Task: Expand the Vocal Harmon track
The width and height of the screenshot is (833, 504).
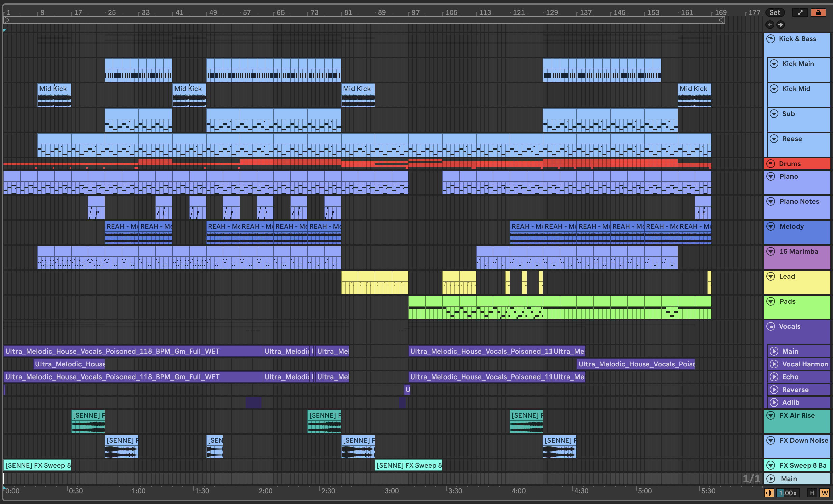Action: tap(774, 364)
